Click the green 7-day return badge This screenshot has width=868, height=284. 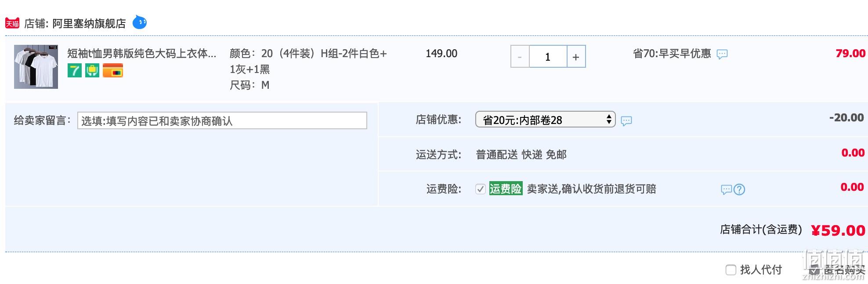pyautogui.click(x=75, y=70)
